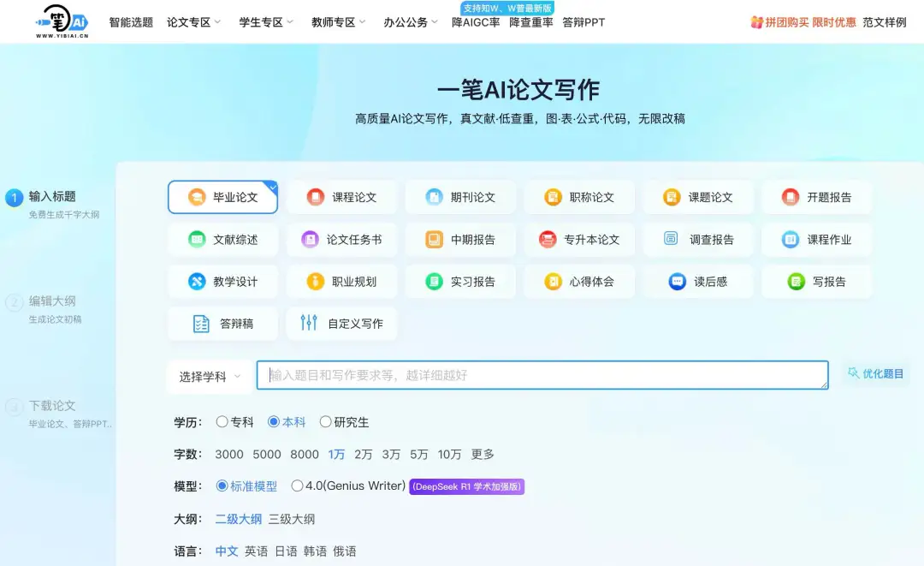Screen dimensions: 924x566
Task: Click the DeepSeek R1 学术加强版 badge
Action: point(467,486)
